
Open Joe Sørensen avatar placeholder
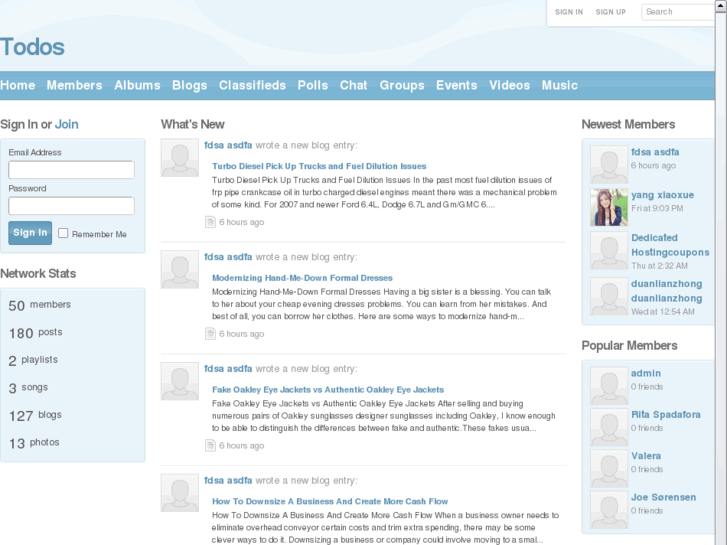point(609,509)
